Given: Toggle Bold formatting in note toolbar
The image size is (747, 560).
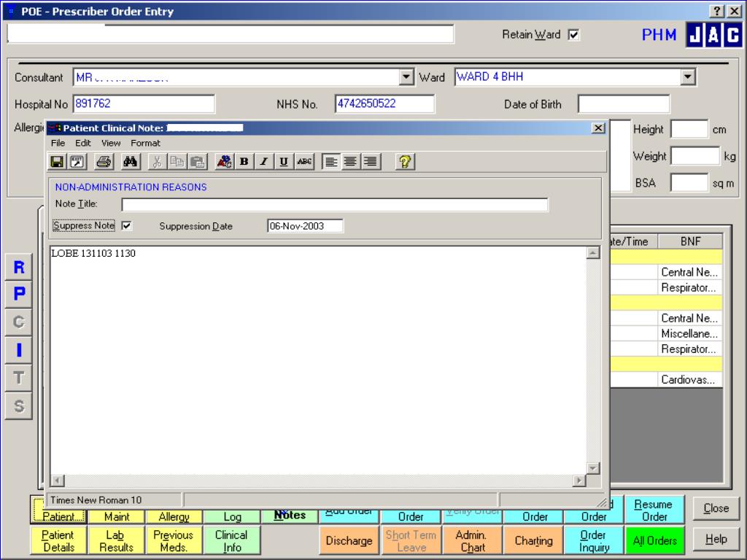Looking at the screenshot, I should point(244,162).
